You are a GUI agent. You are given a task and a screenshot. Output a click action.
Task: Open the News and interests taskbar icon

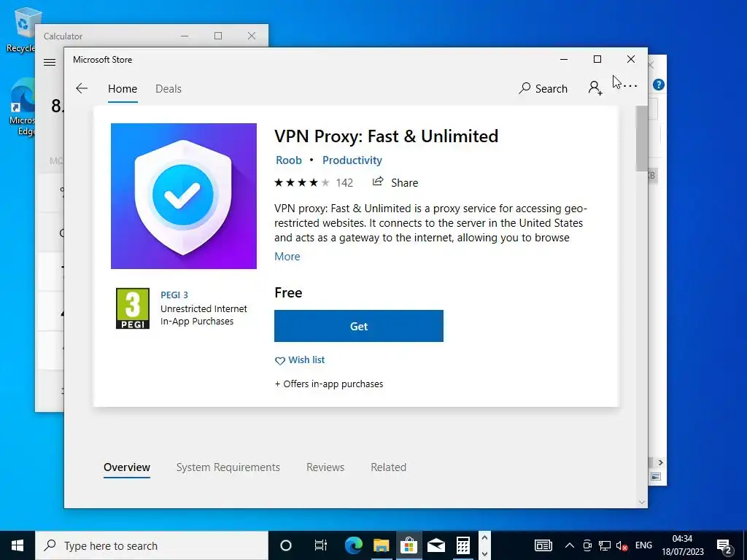[543, 545]
